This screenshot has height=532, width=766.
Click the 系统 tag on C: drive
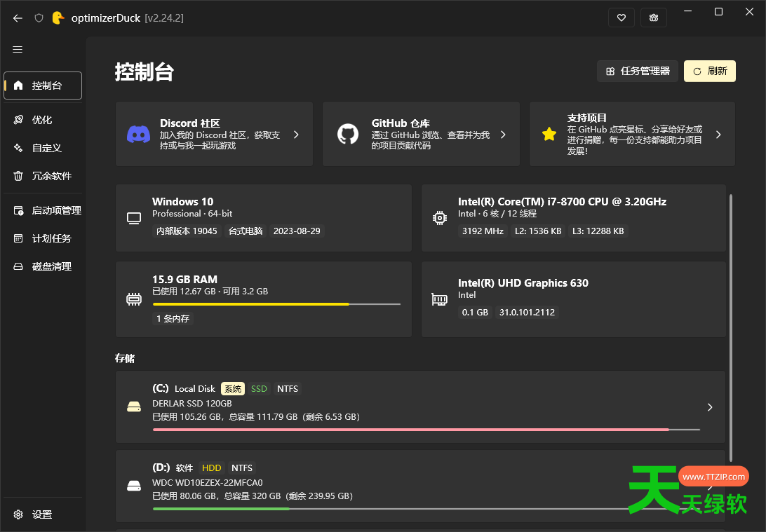pos(233,388)
